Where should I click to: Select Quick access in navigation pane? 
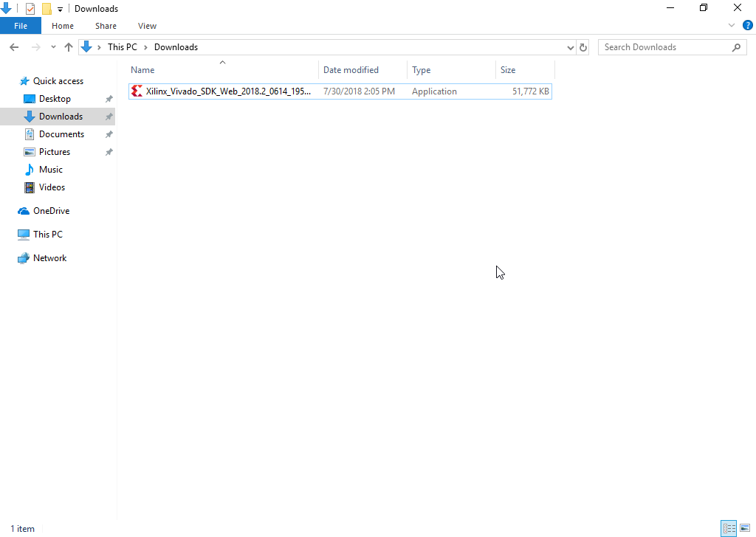click(x=58, y=81)
